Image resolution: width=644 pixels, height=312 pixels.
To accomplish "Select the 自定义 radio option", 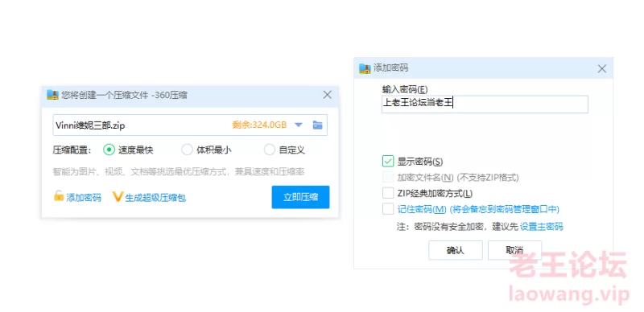I will (x=270, y=150).
